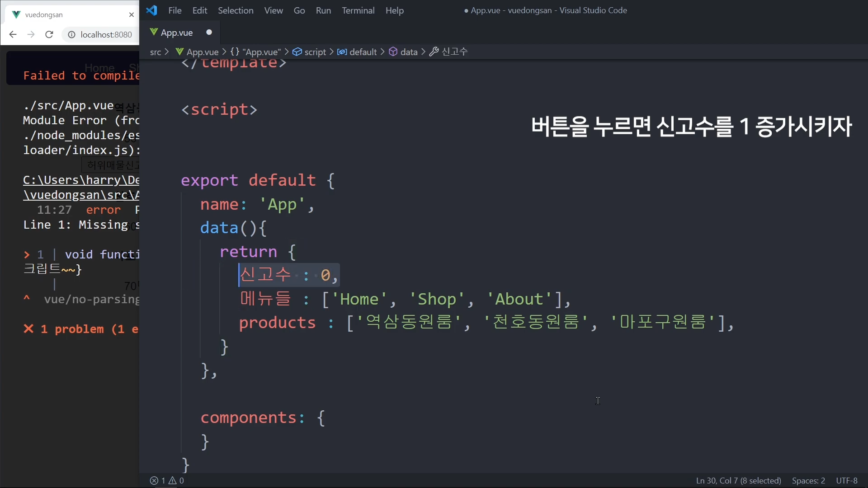The width and height of the screenshot is (868, 488).
Task: Click the Spaces: 2 indentation setting
Action: [x=808, y=481]
